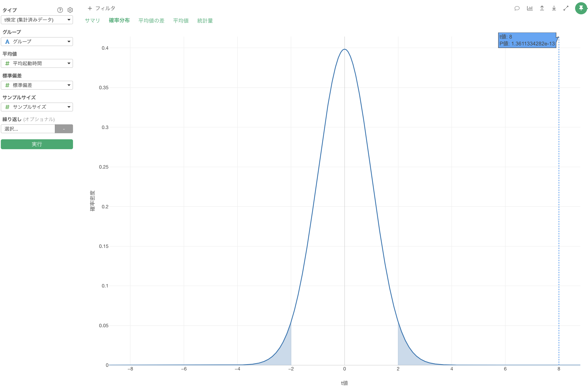This screenshot has width=588, height=390.
Task: Click the plus icon to add filter
Action: [x=90, y=8]
